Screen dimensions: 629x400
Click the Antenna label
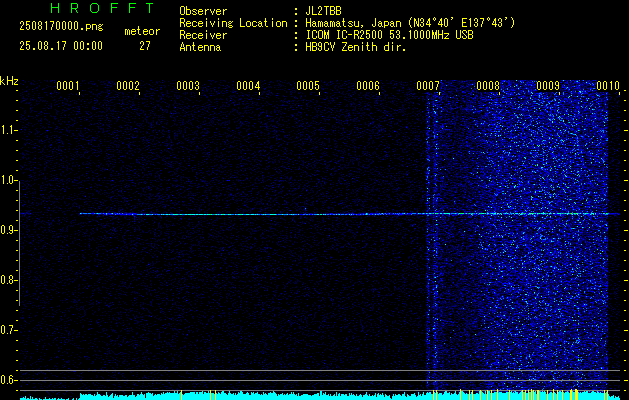pyautogui.click(x=200, y=47)
